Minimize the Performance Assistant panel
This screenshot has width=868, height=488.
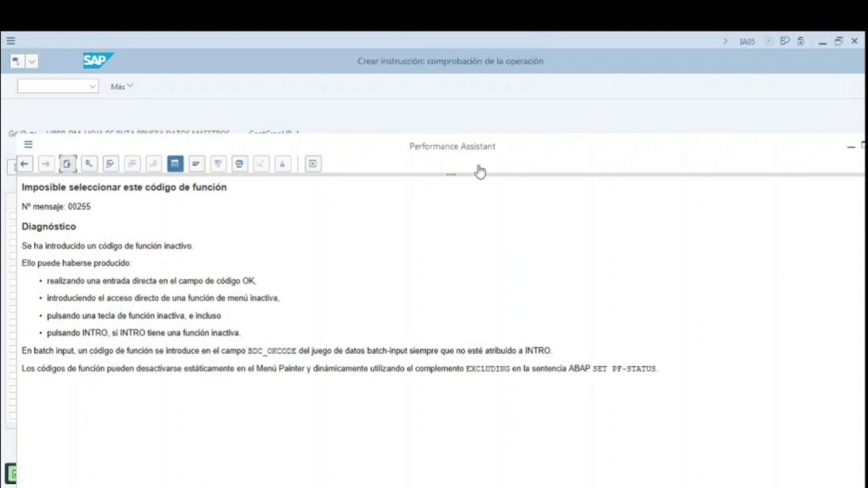click(x=851, y=146)
